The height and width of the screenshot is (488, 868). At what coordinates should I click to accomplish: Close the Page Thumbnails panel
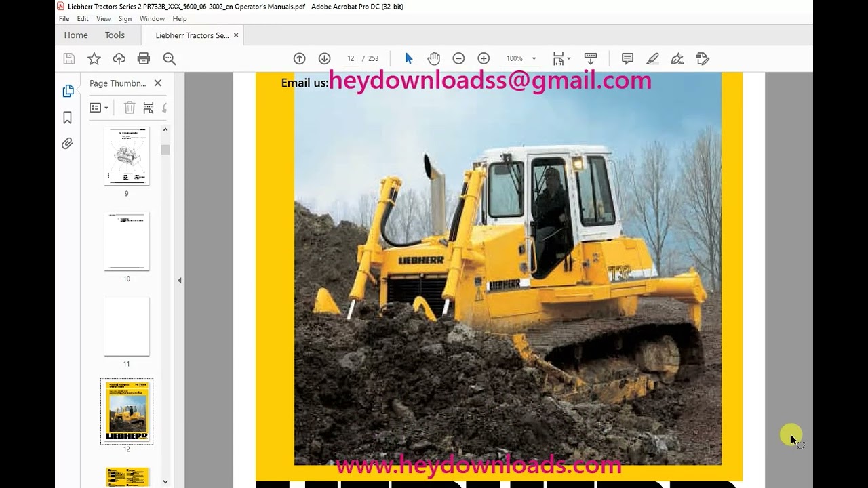click(x=158, y=83)
